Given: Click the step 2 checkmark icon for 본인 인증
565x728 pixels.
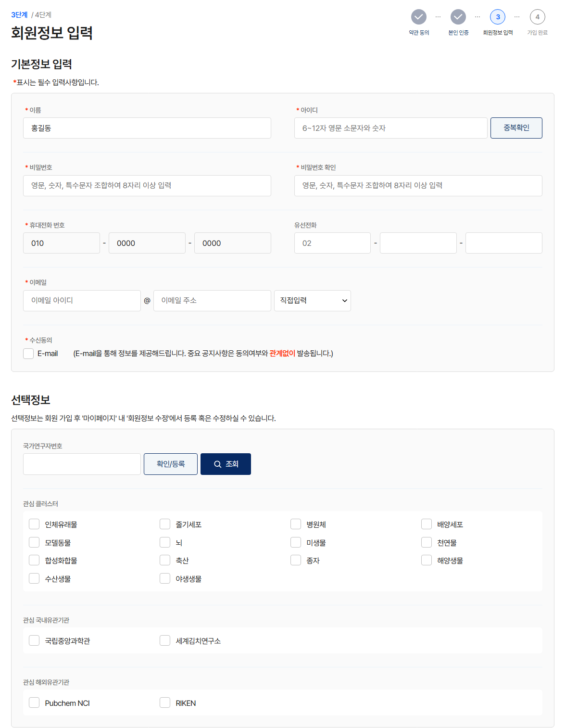Looking at the screenshot, I should pos(458,17).
